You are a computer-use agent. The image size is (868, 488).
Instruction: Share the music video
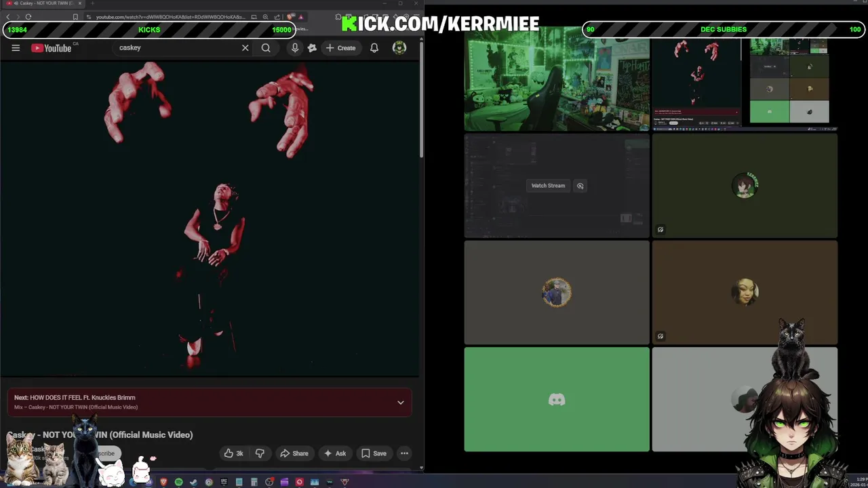tap(294, 453)
